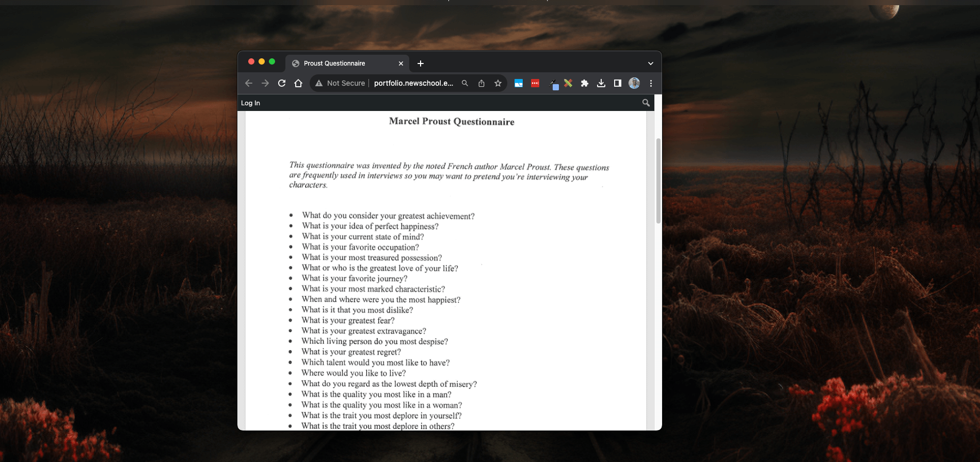
Task: Click 'What is your idea of perfect happiness?'
Action: [370, 226]
